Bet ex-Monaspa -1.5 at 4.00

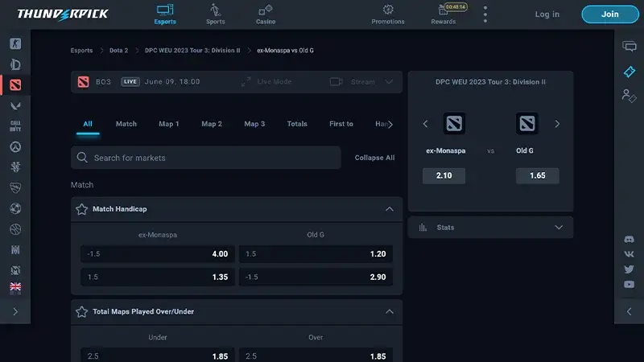(x=157, y=254)
